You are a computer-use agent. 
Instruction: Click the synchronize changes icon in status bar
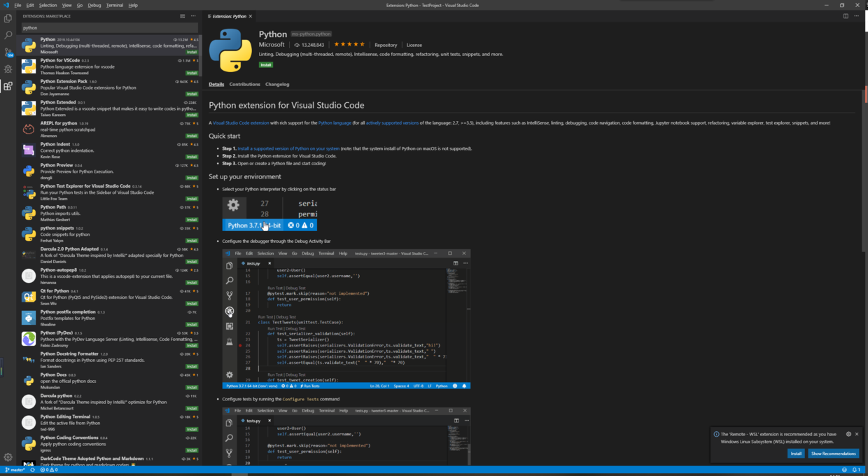[31, 470]
